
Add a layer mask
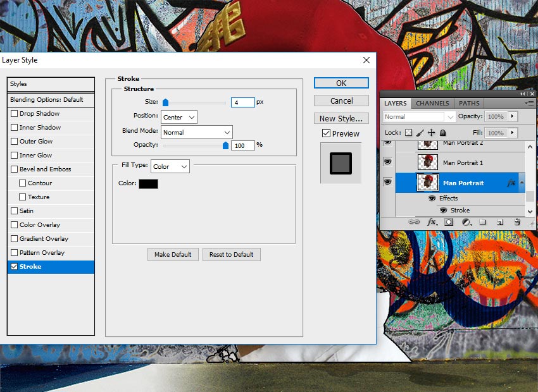(x=447, y=222)
